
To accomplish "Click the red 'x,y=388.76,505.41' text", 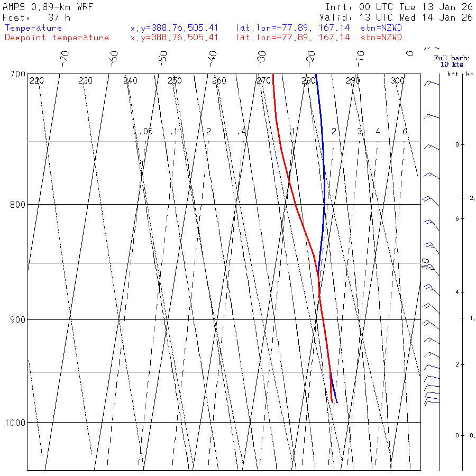I will (174, 38).
